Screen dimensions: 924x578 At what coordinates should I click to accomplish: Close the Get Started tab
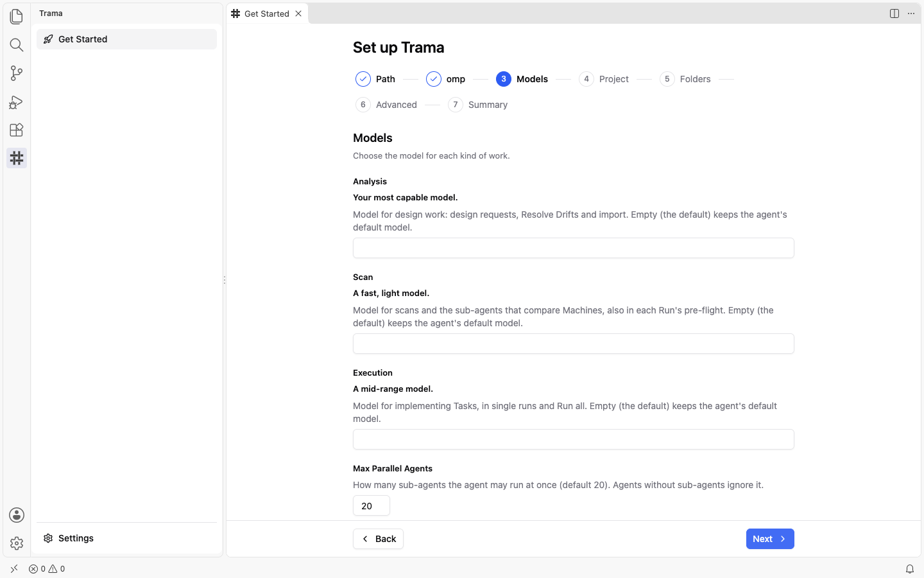click(x=298, y=13)
